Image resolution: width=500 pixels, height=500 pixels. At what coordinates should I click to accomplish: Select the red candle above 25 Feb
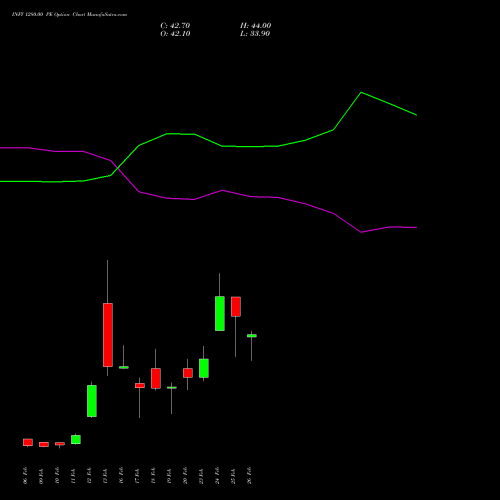(x=236, y=306)
